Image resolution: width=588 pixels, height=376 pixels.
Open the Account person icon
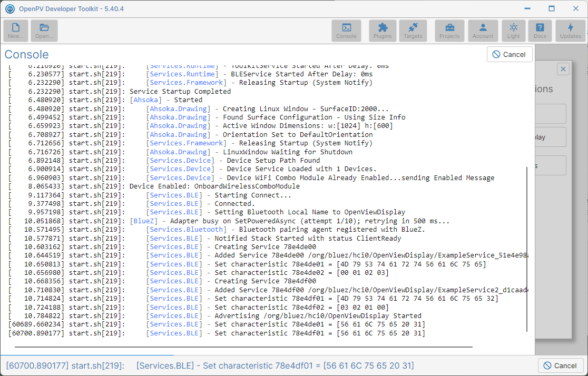coord(483,31)
